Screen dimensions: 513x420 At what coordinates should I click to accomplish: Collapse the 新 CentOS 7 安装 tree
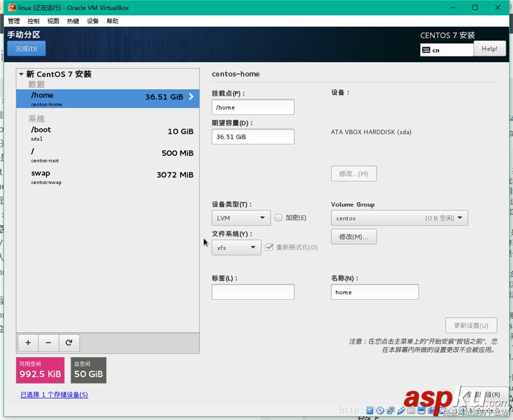point(21,74)
